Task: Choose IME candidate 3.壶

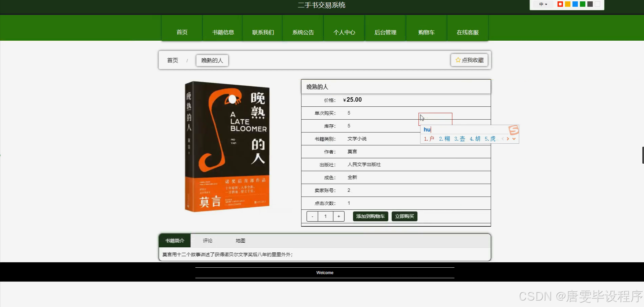Action: [460, 139]
